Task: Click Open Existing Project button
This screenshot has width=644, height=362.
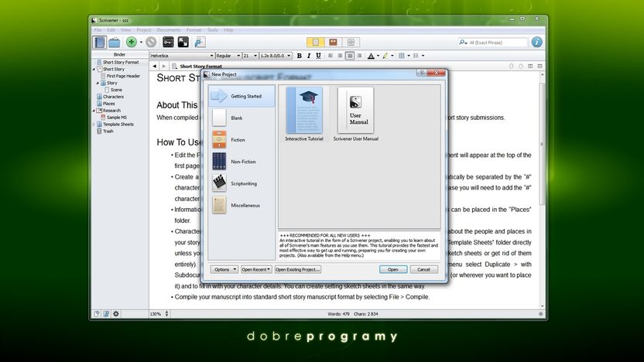Action: [x=298, y=270]
